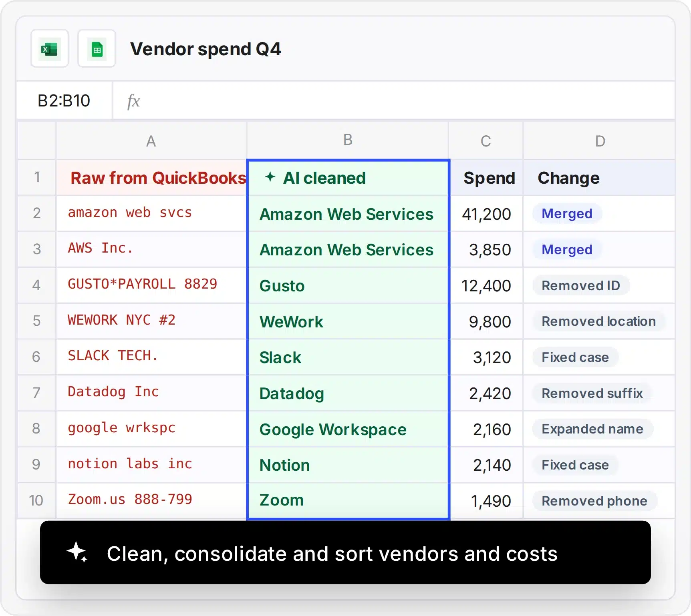Click the sparkle icon beside AI cleaned

[x=270, y=177]
